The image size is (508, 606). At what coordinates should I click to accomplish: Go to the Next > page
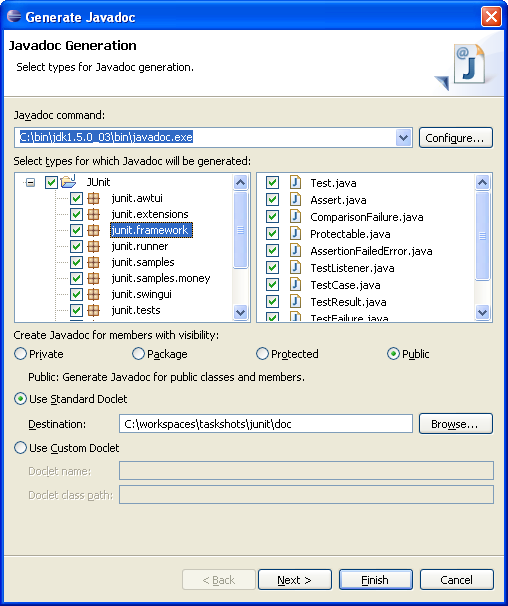click(295, 580)
